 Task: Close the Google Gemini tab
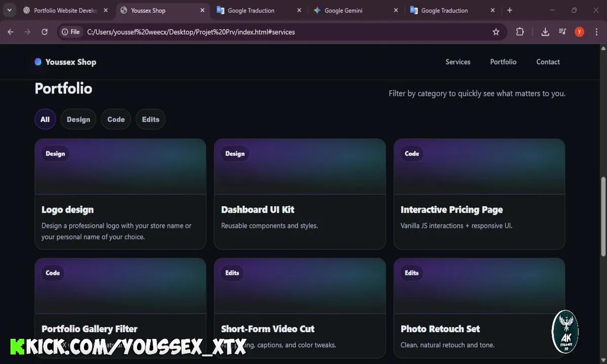tap(396, 10)
